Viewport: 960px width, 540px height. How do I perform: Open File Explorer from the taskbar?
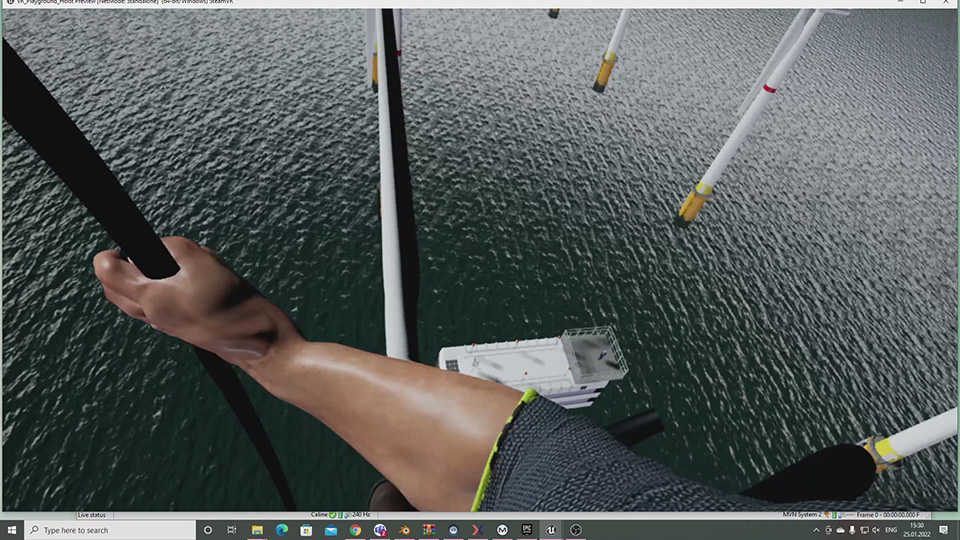pyautogui.click(x=257, y=530)
